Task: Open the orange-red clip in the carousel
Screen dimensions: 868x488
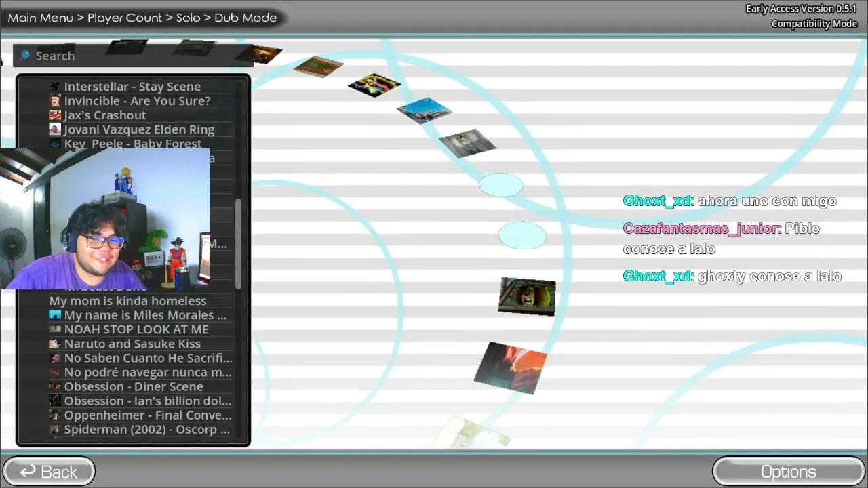Action: coord(511,368)
